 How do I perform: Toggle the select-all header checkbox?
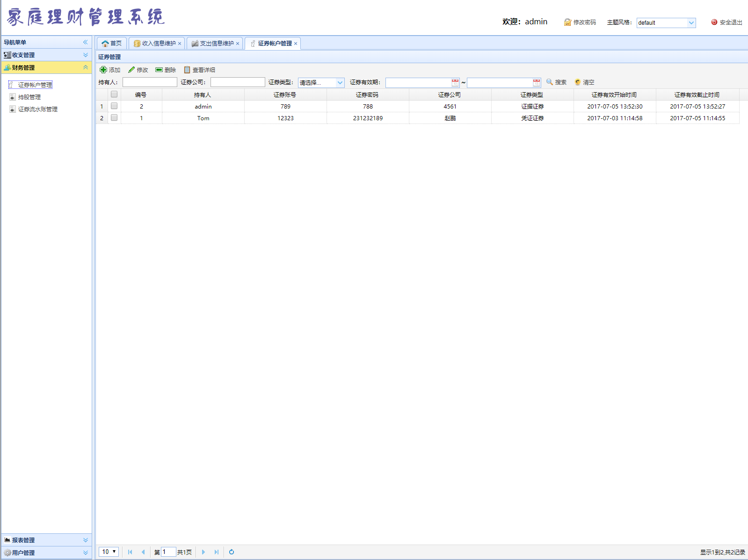[114, 94]
